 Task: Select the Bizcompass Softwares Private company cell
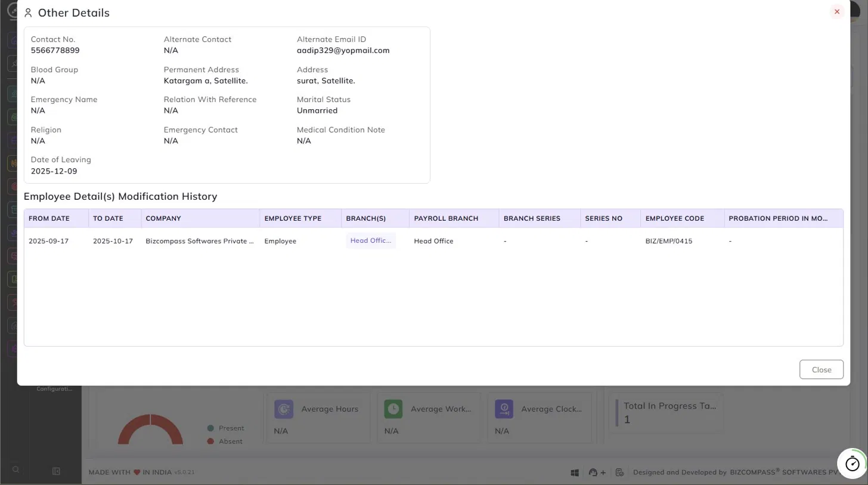pyautogui.click(x=200, y=241)
